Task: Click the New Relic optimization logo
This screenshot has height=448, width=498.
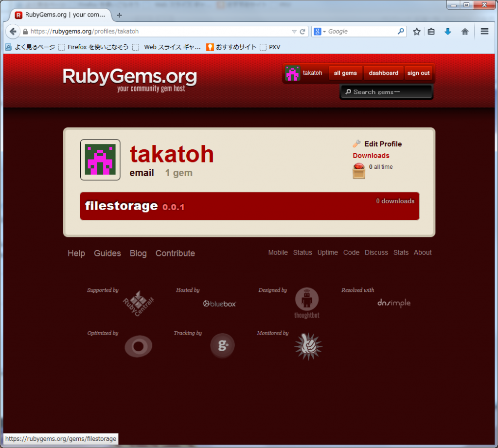Action: coord(138,346)
